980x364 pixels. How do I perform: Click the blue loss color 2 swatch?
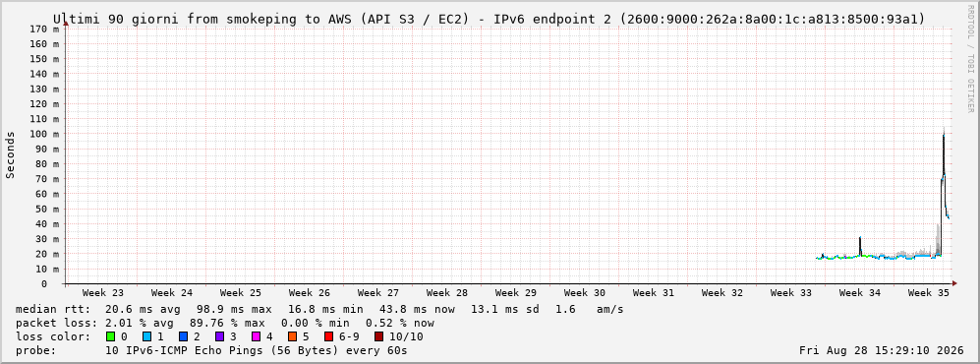183,336
